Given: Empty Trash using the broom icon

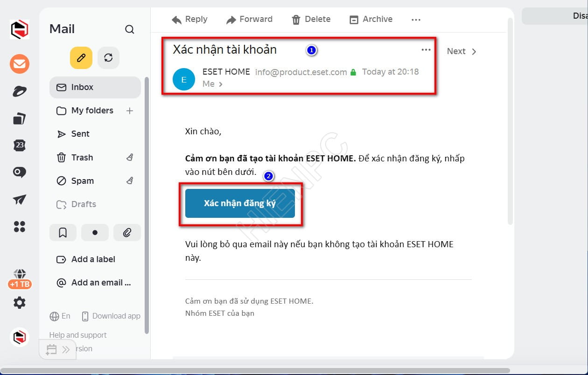Looking at the screenshot, I should 130,158.
